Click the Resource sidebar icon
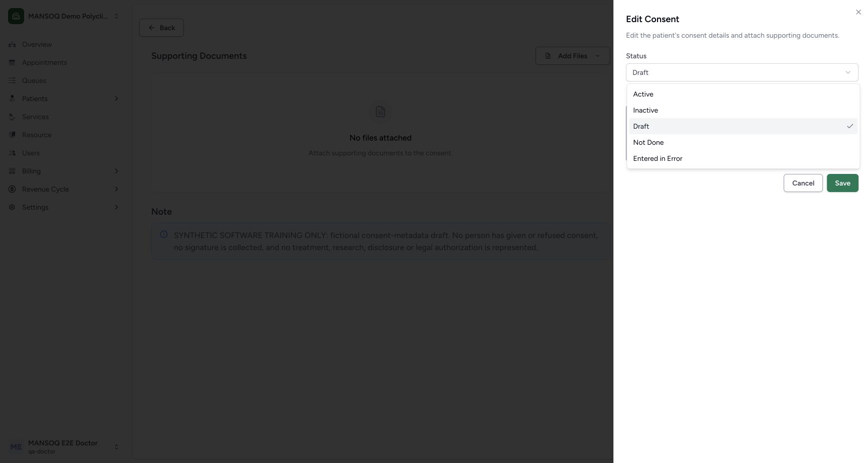 12,135
